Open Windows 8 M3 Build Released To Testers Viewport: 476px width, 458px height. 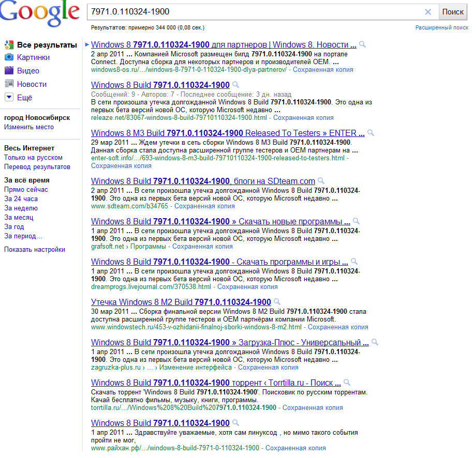pos(228,133)
